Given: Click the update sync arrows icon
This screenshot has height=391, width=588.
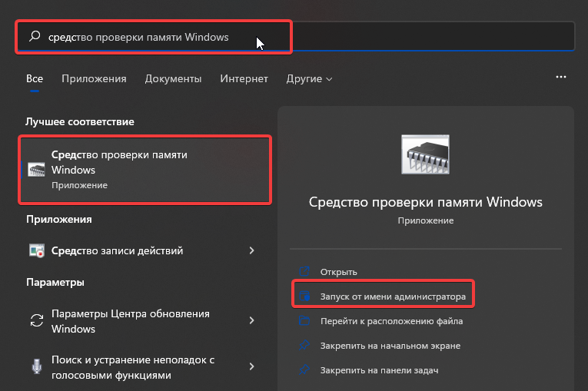Looking at the screenshot, I should [x=37, y=320].
